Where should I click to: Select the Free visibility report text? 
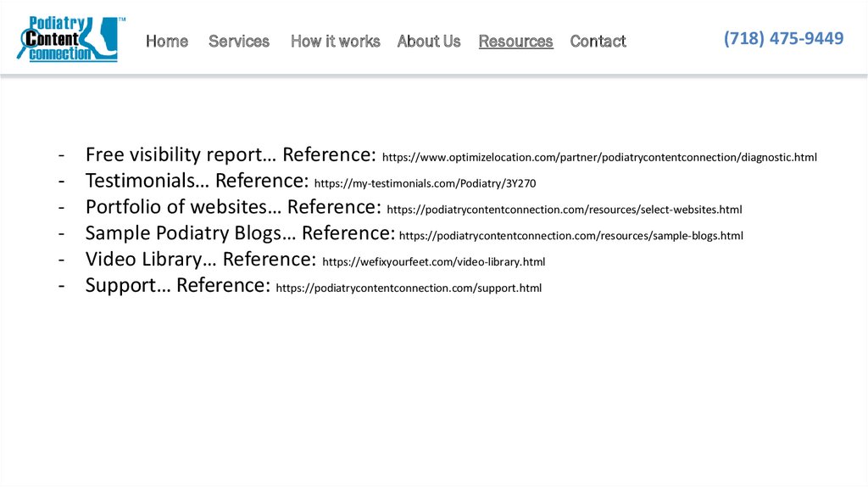coord(181,154)
